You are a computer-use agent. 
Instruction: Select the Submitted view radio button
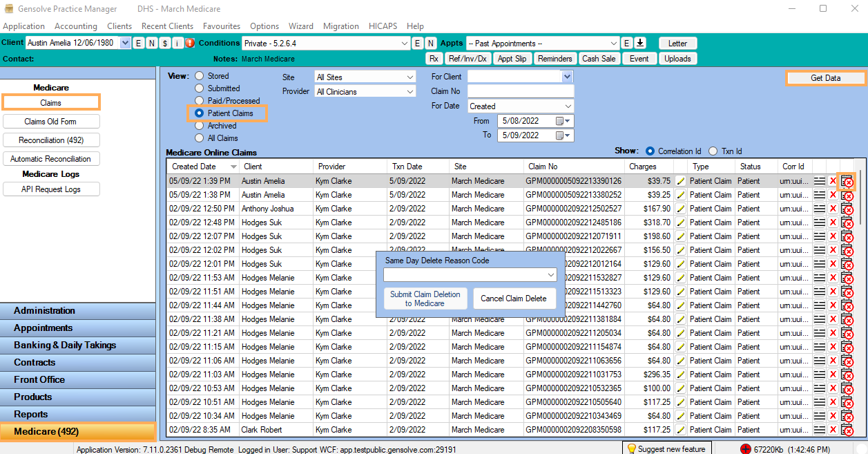click(x=200, y=88)
